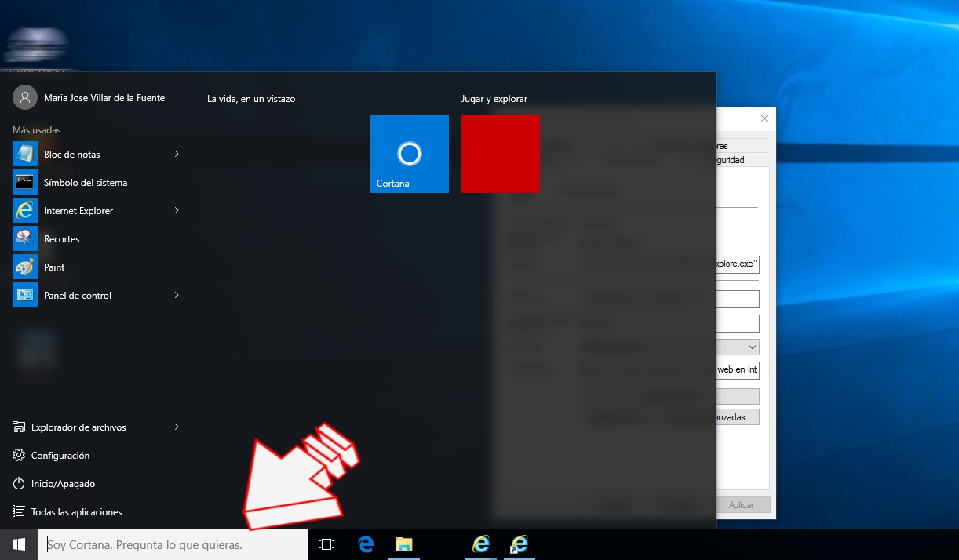Open File Explorer from the taskbar
This screenshot has height=560, width=959.
click(x=403, y=544)
